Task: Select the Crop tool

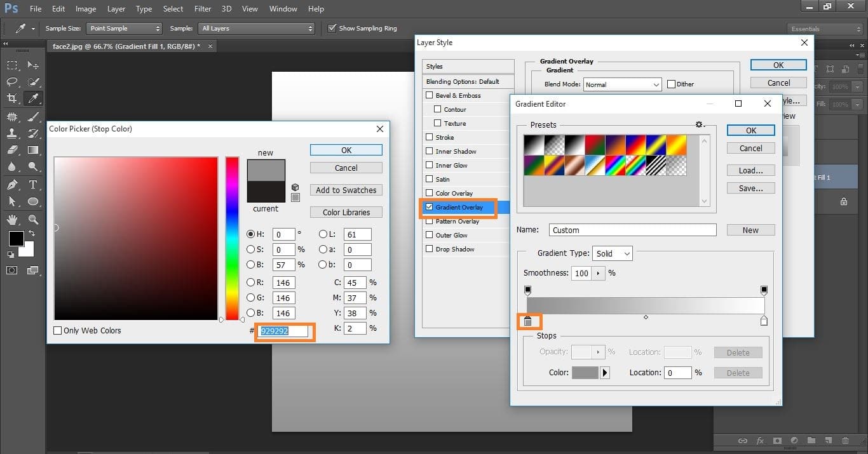Action: (12, 98)
